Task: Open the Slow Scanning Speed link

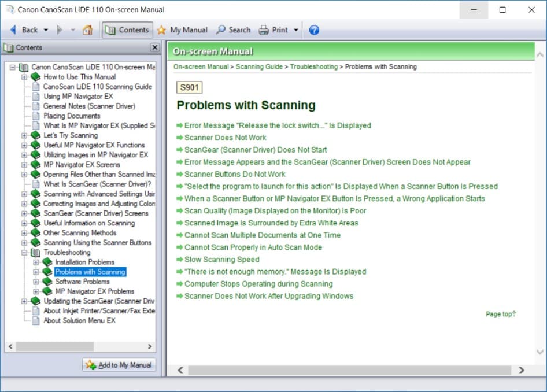Action: tap(221, 260)
